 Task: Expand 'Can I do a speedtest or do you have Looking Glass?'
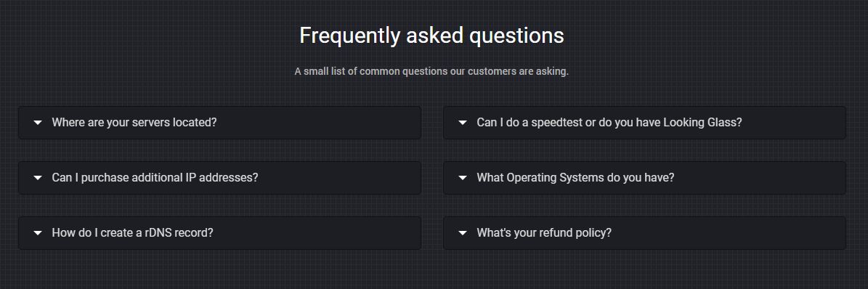point(609,123)
